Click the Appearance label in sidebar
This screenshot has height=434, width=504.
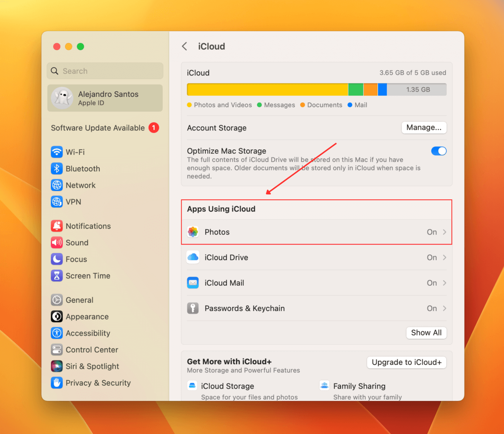pyautogui.click(x=87, y=316)
